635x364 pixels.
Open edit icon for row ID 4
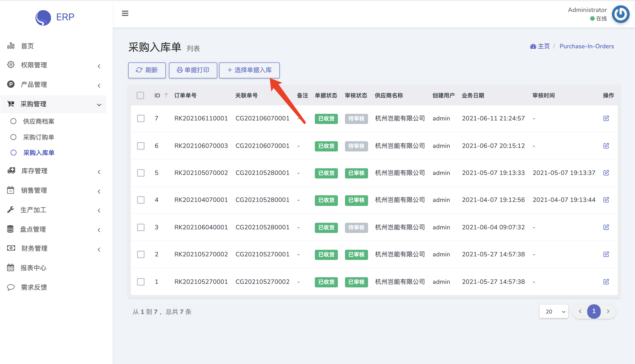(x=606, y=200)
